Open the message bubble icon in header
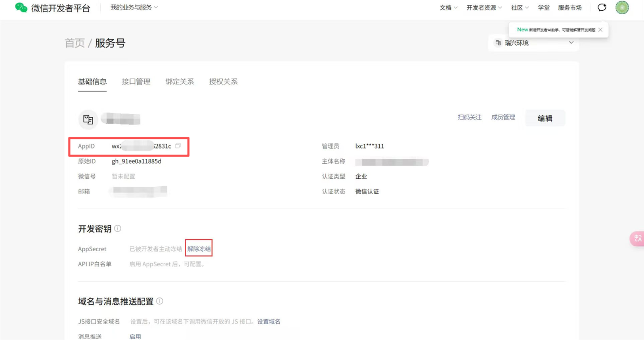The width and height of the screenshot is (644, 344). [602, 8]
